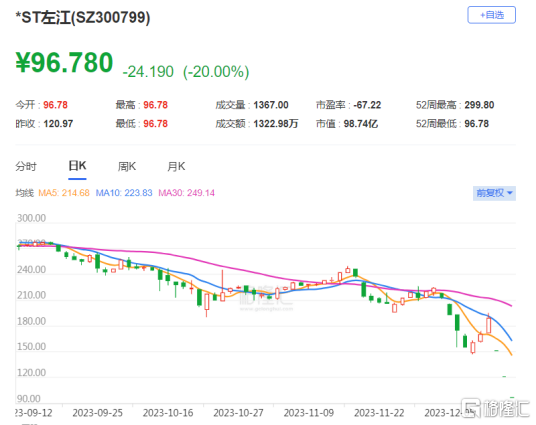The image size is (536, 425).
Task: Switch to the 分时 intraday tab
Action: pyautogui.click(x=26, y=167)
